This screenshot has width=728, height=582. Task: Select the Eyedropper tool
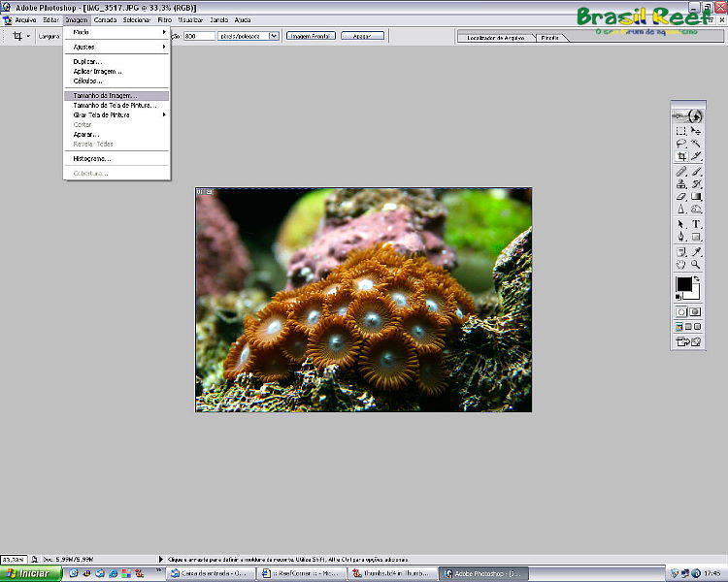pyautogui.click(x=696, y=251)
